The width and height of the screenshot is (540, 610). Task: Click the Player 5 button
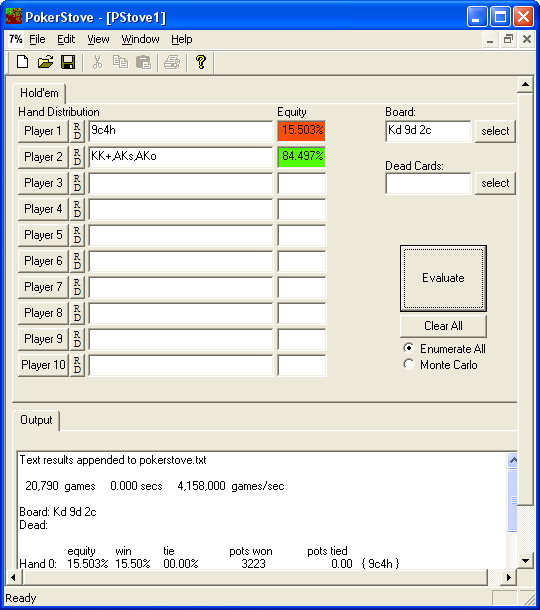pyautogui.click(x=43, y=235)
